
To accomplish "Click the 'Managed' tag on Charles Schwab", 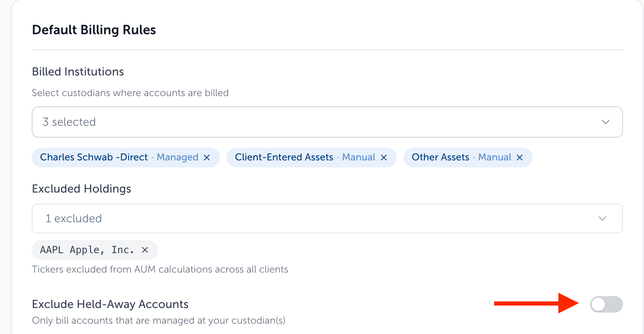I will (x=177, y=157).
